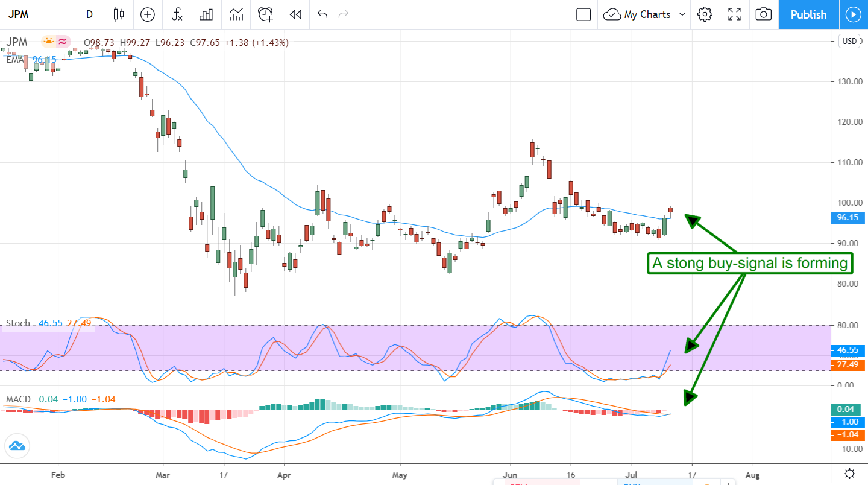The height and width of the screenshot is (485, 868).
Task: Expand the fx indicators dropdown
Action: tap(177, 14)
